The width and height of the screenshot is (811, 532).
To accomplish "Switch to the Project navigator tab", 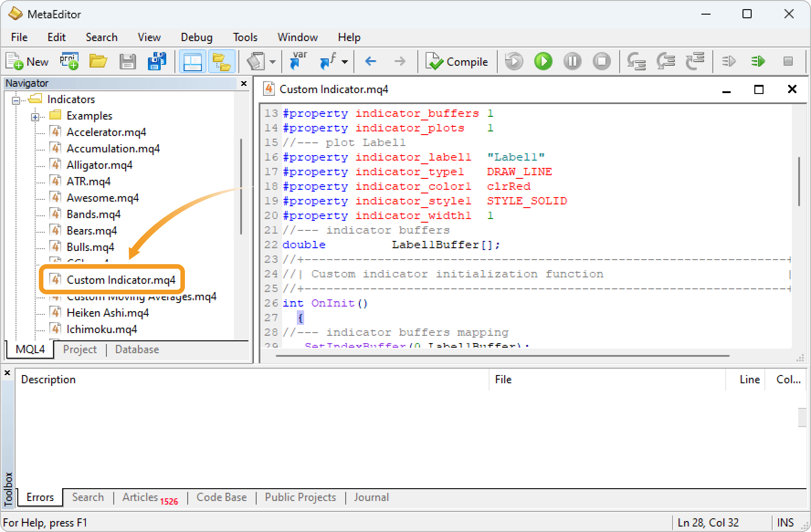I will pyautogui.click(x=80, y=349).
